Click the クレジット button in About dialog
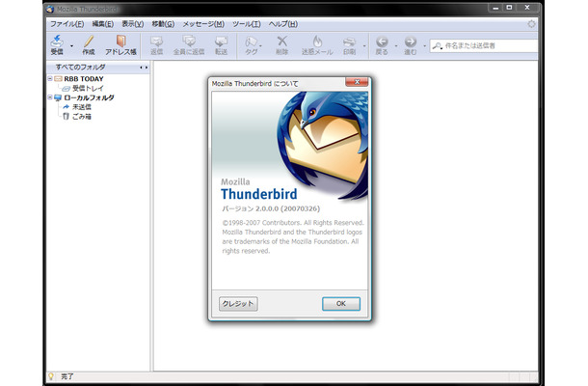588x386 pixels. pos(238,304)
